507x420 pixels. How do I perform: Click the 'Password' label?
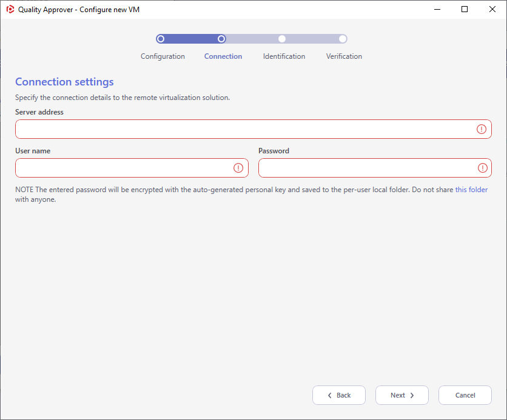[274, 151]
